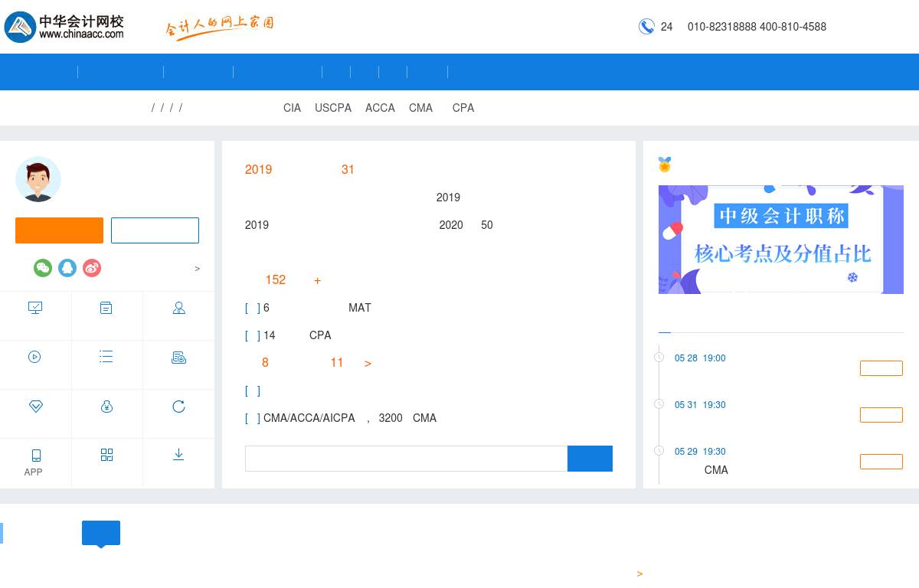Click the phone number 010-82318888 text
This screenshot has width=919, height=588.
coord(722,27)
